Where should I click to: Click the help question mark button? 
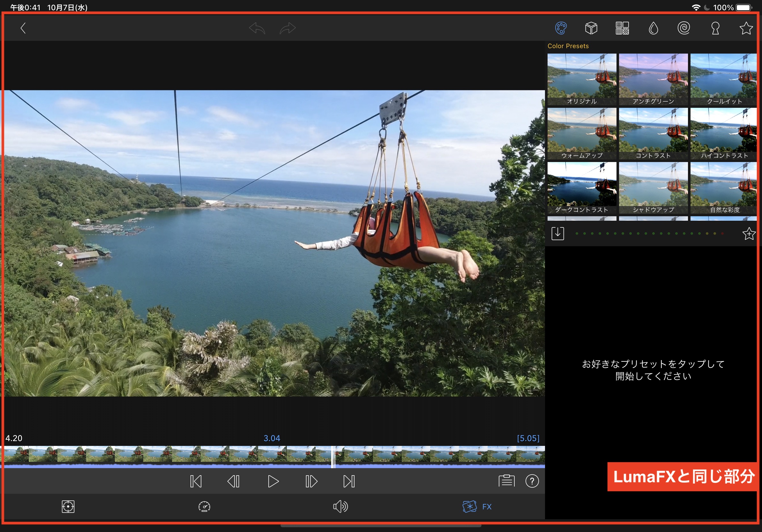[x=532, y=481]
